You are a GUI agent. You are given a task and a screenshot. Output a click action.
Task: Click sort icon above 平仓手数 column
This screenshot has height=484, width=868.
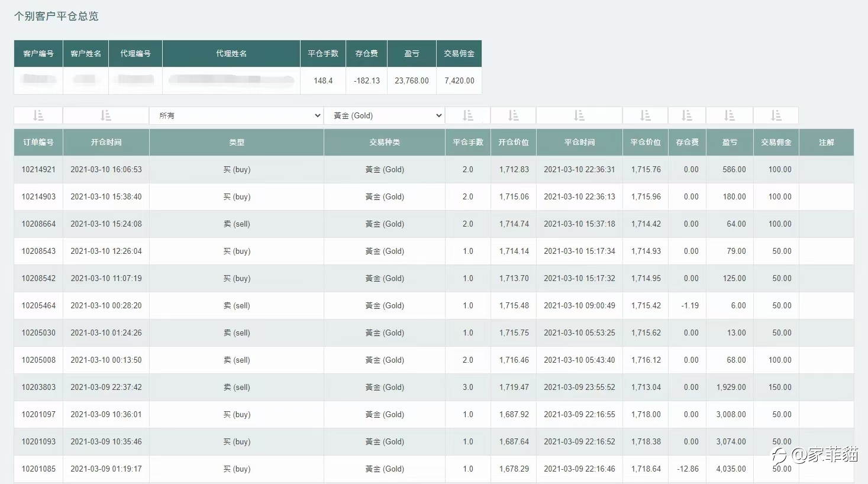tap(468, 115)
